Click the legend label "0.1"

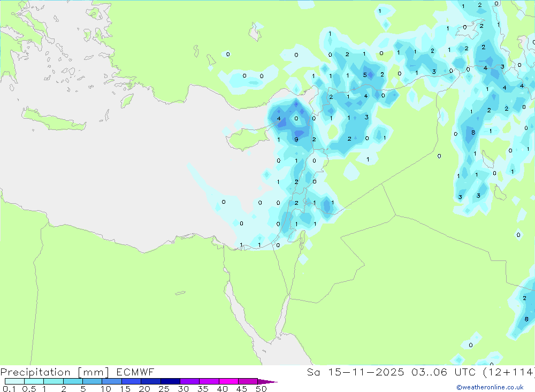9,389
